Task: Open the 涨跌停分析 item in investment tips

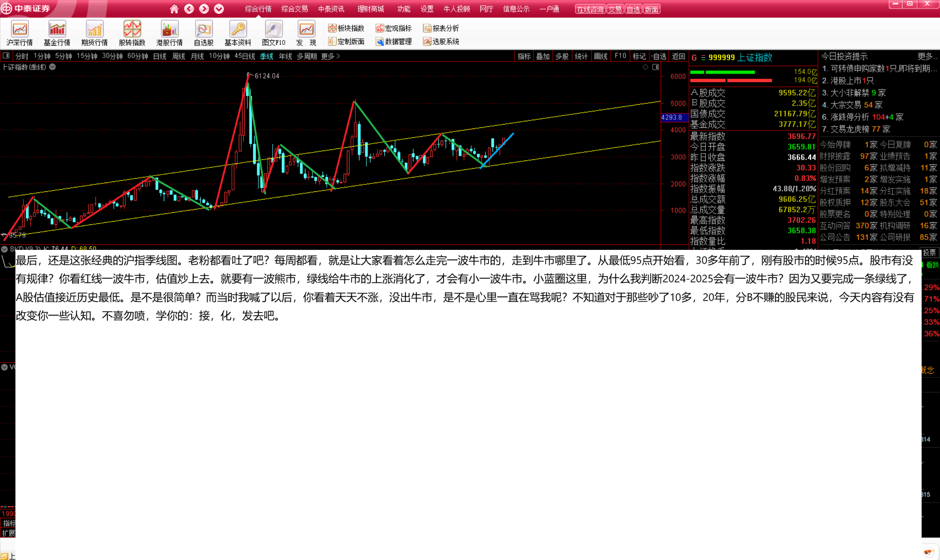Action: [850, 117]
